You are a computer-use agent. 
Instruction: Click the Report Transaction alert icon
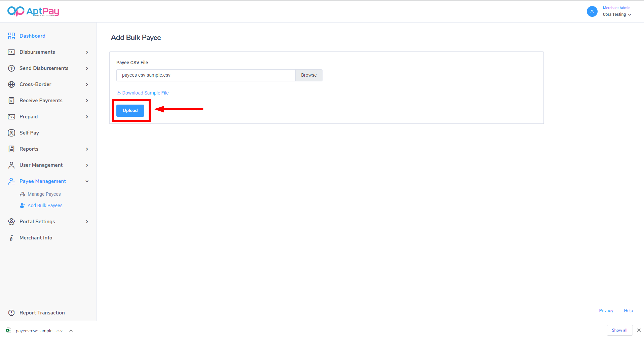11,313
